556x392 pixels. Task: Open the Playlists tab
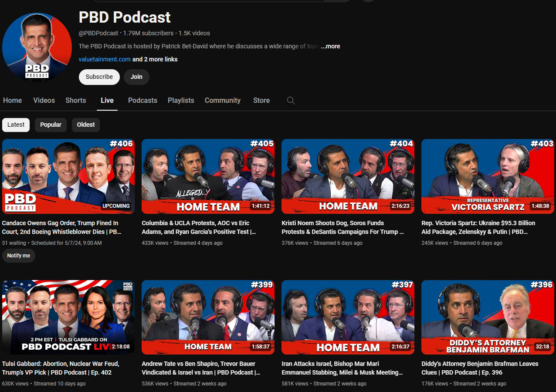181,100
